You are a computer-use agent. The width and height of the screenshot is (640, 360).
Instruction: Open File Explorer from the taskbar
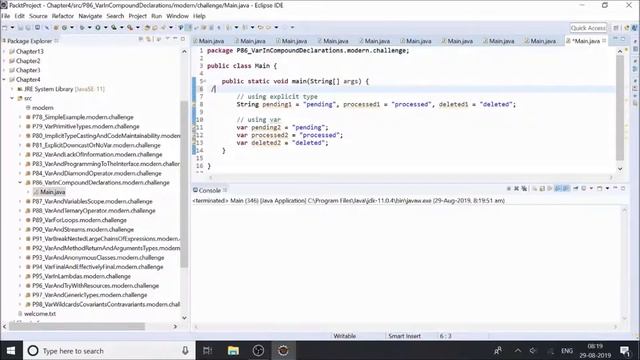coord(233,350)
